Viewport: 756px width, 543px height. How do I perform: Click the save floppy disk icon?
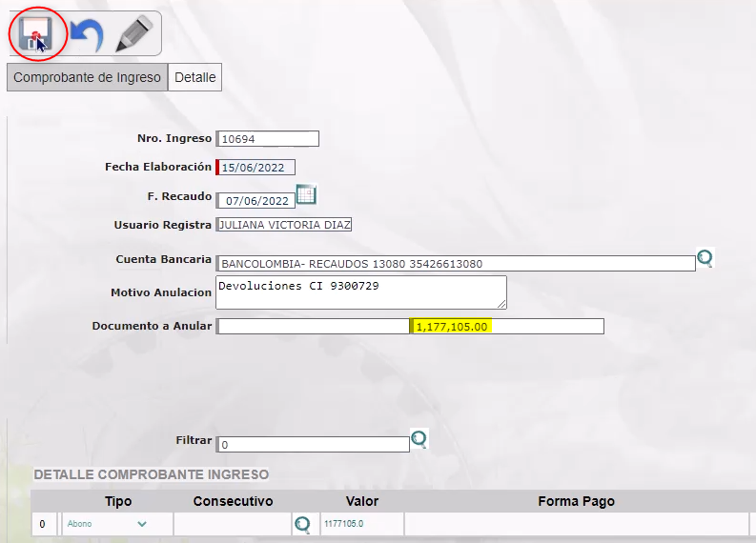(36, 35)
